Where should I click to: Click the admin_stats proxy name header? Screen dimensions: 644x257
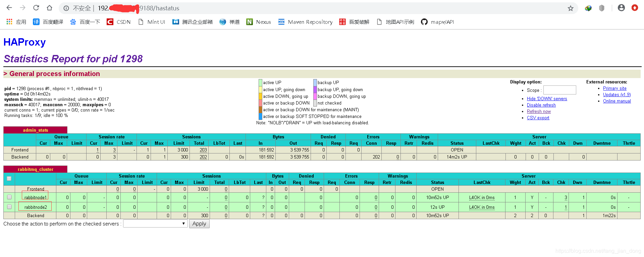click(x=35, y=130)
